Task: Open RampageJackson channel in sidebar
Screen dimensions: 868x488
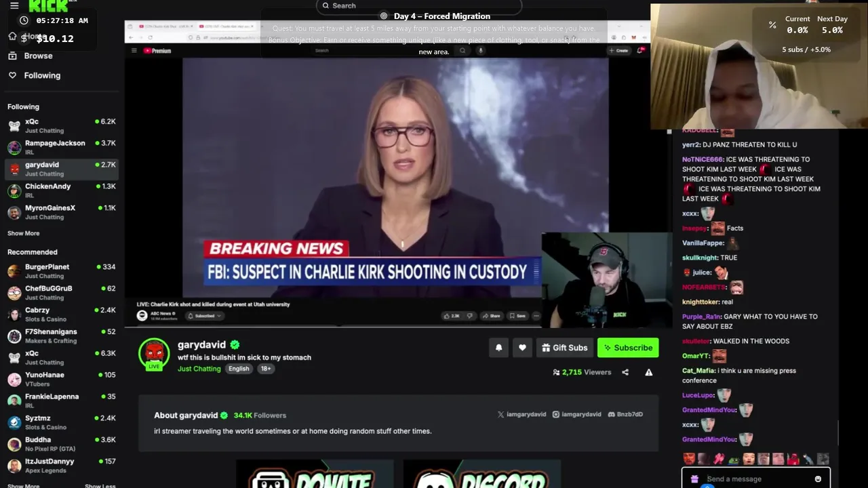Action: [x=62, y=147]
